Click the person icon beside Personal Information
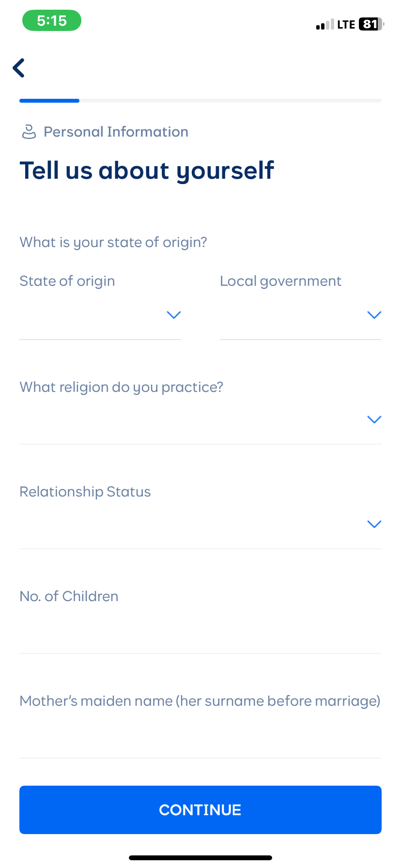The height and width of the screenshot is (868, 401). (x=29, y=132)
